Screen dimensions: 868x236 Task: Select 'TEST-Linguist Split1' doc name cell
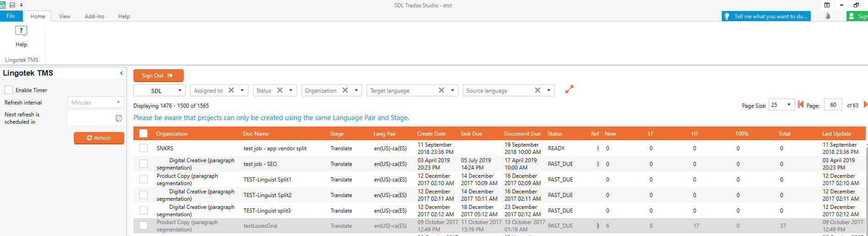[x=267, y=179]
